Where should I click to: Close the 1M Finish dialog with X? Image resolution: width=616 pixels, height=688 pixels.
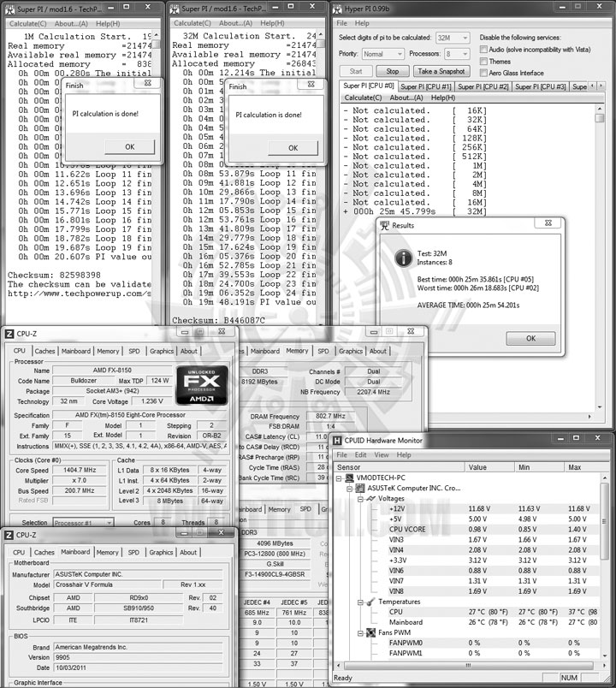point(147,83)
